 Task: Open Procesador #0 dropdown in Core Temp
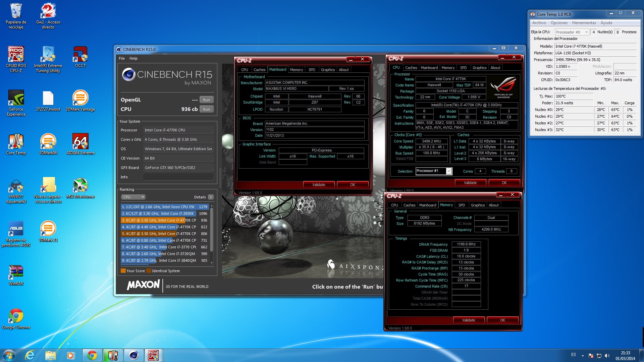pos(572,32)
